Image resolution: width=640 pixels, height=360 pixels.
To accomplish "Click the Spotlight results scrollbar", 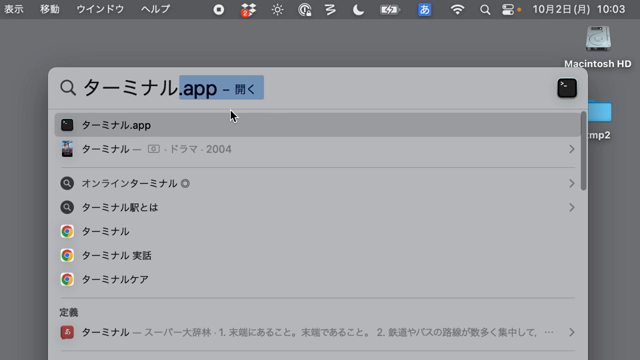I will [x=583, y=151].
